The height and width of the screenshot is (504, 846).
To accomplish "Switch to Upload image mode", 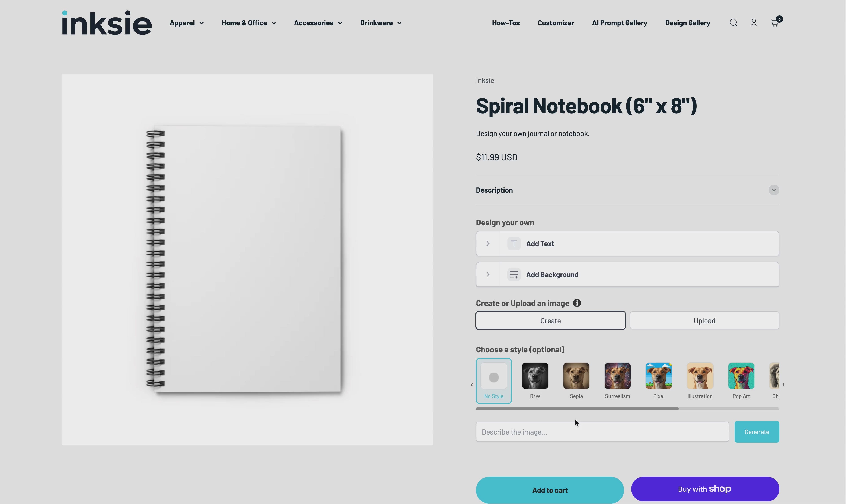I will coord(704,320).
